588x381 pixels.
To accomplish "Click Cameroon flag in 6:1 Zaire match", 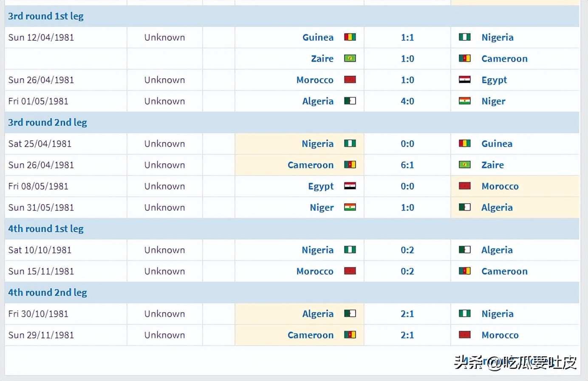I will click(x=350, y=165).
